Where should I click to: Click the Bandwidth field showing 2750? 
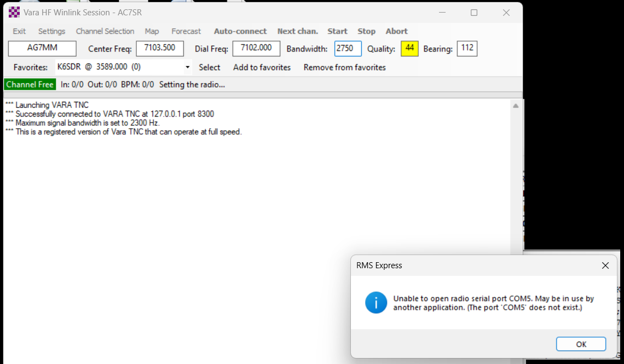tap(348, 49)
